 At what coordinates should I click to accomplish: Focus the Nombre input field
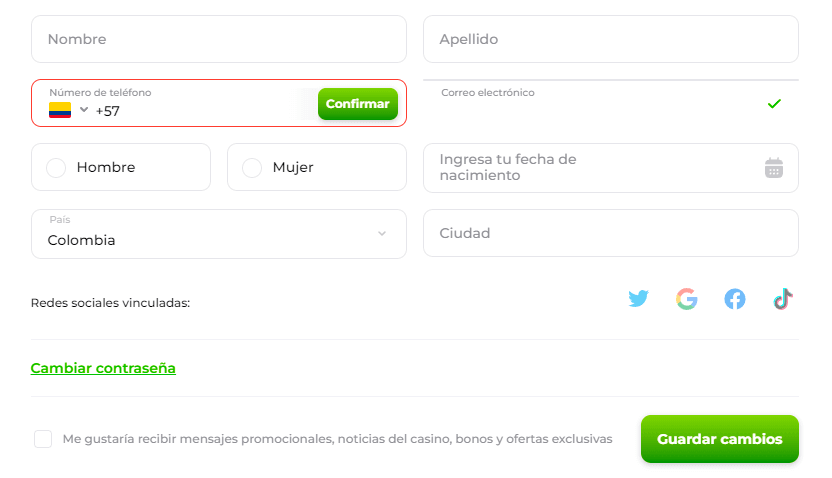coord(219,39)
